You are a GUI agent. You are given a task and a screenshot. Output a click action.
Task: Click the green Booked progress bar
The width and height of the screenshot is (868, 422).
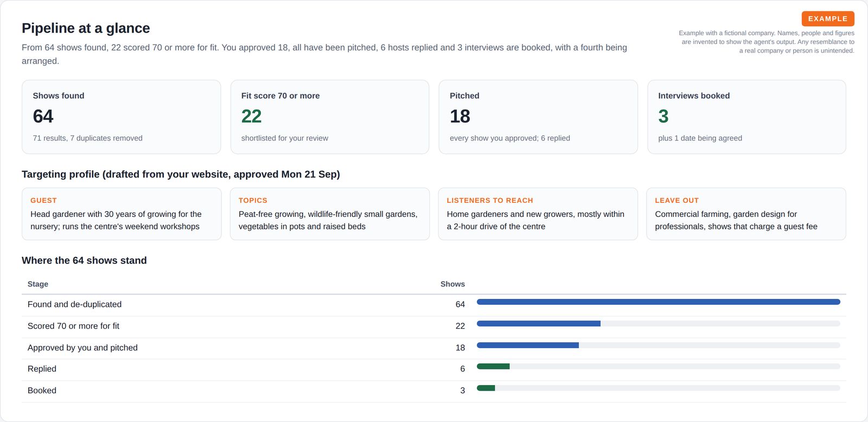[x=486, y=388]
